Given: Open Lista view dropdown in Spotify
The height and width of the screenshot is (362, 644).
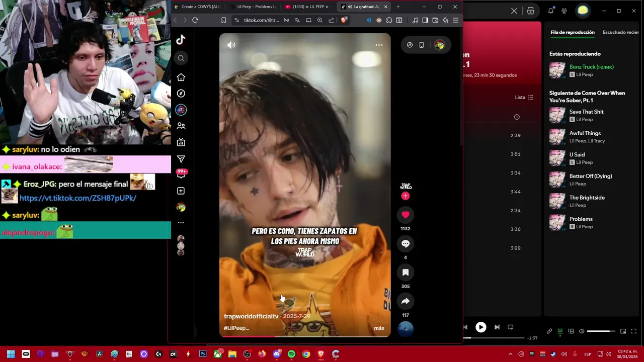Looking at the screenshot, I should (524, 97).
